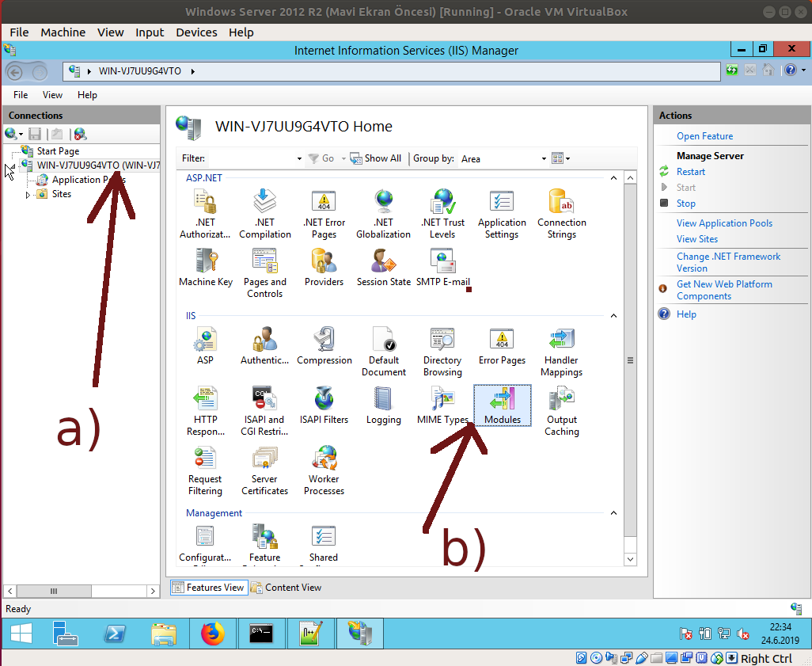Open the .NET Error Pages feature
This screenshot has height=666, width=812.
click(x=324, y=214)
